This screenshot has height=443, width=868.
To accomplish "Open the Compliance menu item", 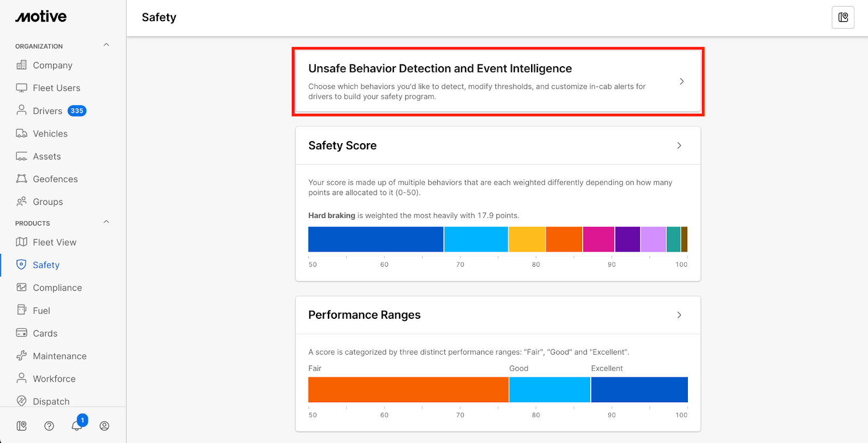I will pos(57,288).
